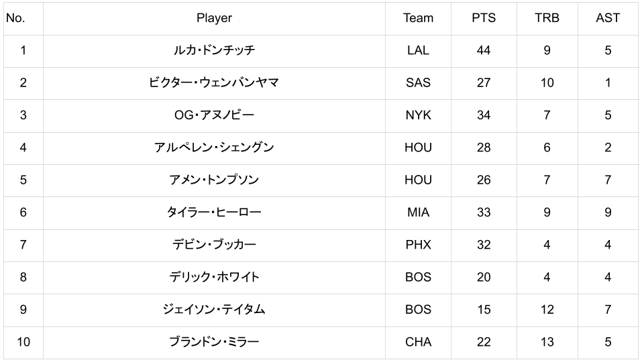Image resolution: width=644 pixels, height=362 pixels.
Task: Click player name デリック・ホワイト
Action: (214, 277)
